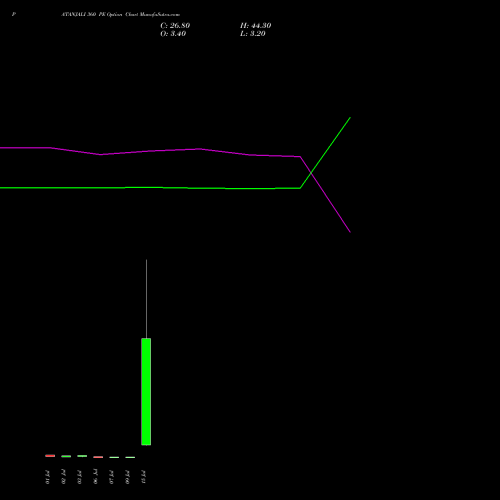This screenshot has width=500, height=500.
Task: Click the open value O: 3.40
Action: (173, 34)
